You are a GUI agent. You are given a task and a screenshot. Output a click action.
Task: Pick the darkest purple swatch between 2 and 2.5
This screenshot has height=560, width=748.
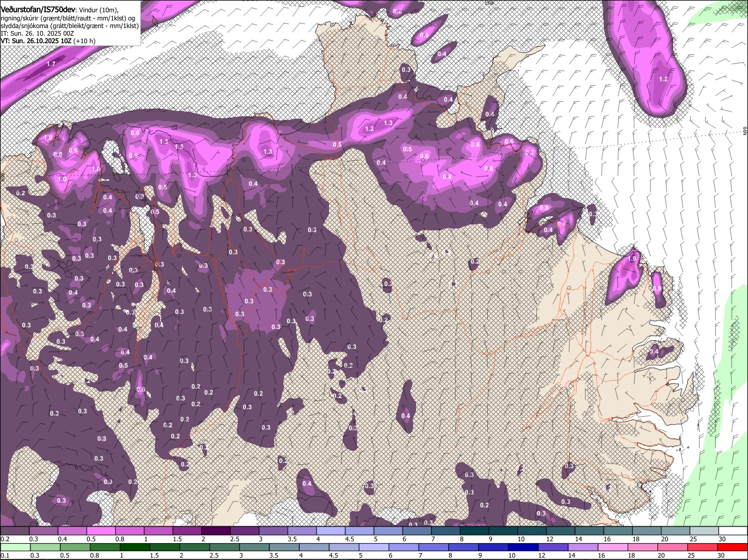(x=216, y=531)
